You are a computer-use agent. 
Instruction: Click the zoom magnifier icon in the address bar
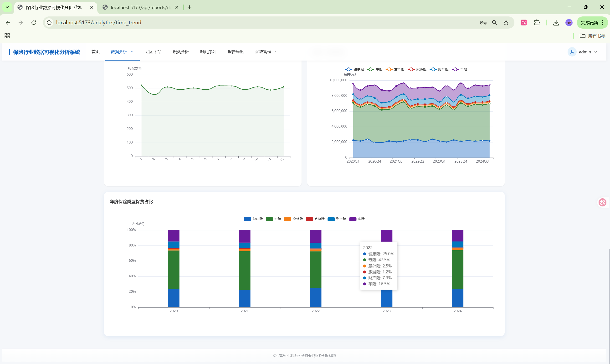[x=494, y=23]
